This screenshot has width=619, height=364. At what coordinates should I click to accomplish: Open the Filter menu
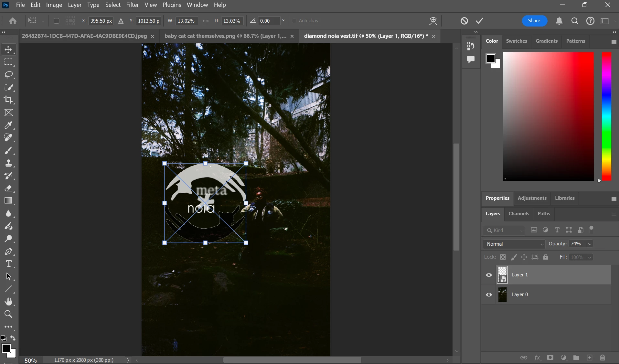point(133,5)
